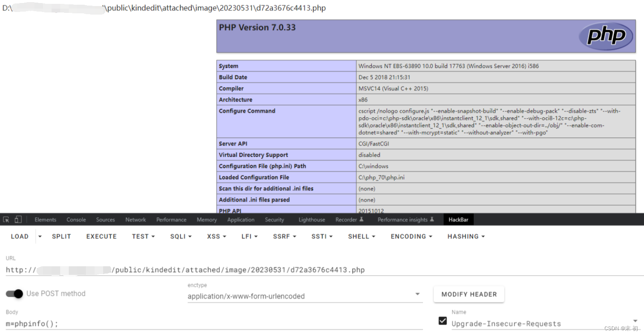Click the System row label

pos(228,66)
